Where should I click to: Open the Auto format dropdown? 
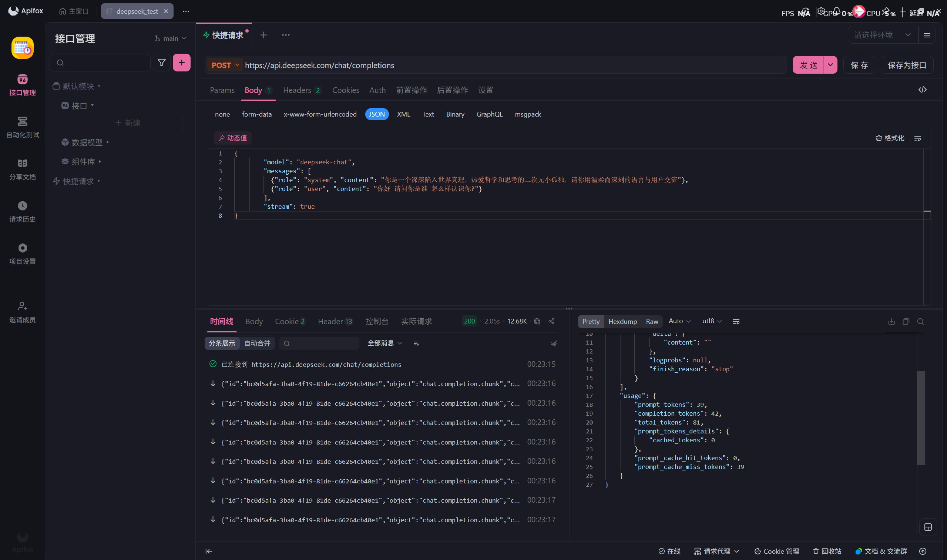[x=679, y=321]
